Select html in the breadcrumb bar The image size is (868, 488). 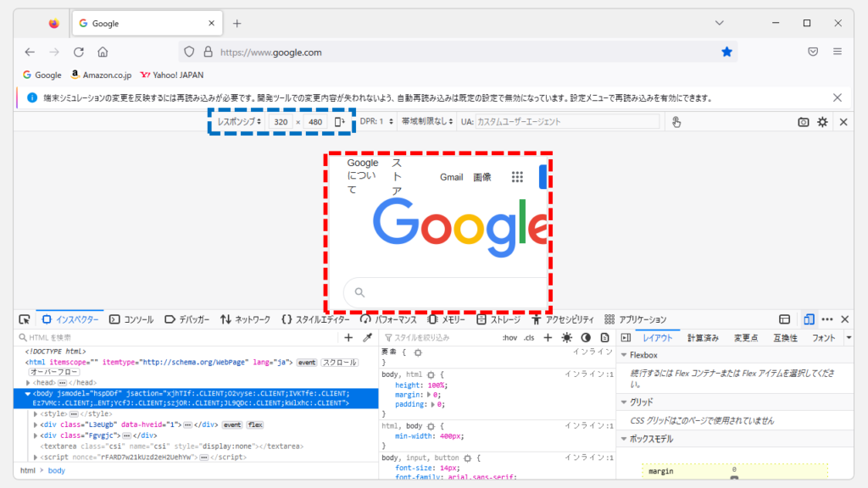click(28, 470)
